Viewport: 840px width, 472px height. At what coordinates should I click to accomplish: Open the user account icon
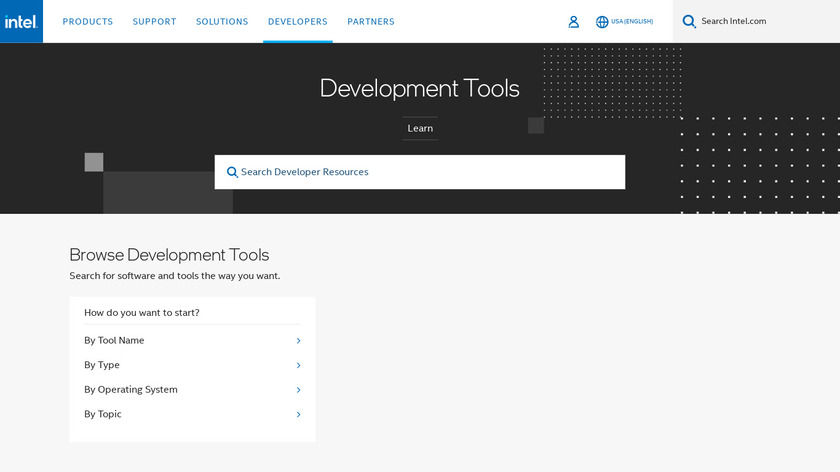[x=573, y=21]
